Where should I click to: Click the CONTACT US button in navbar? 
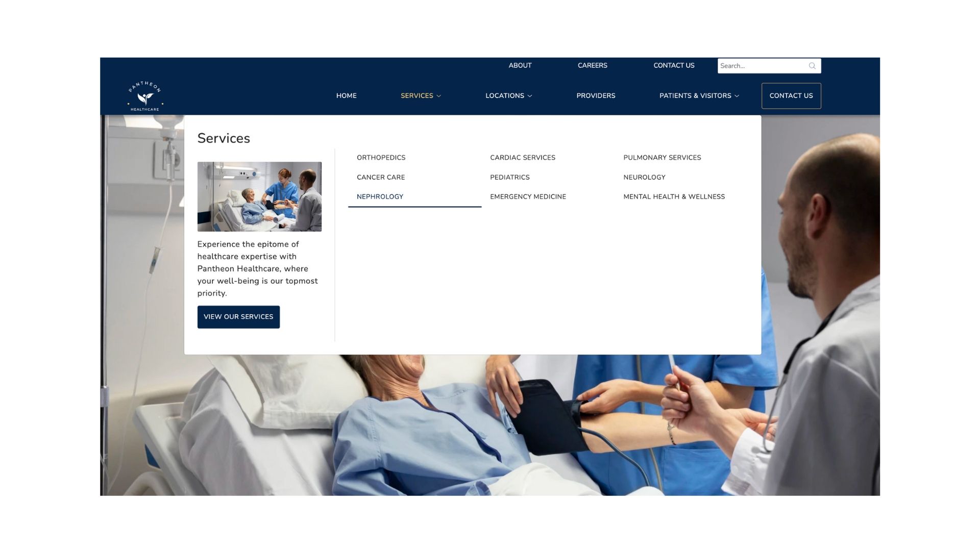791,95
